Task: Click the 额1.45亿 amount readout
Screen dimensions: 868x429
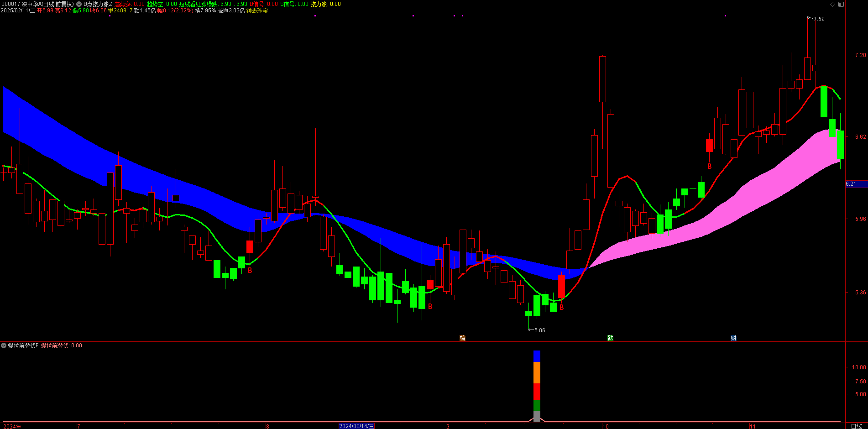Action: 145,10
